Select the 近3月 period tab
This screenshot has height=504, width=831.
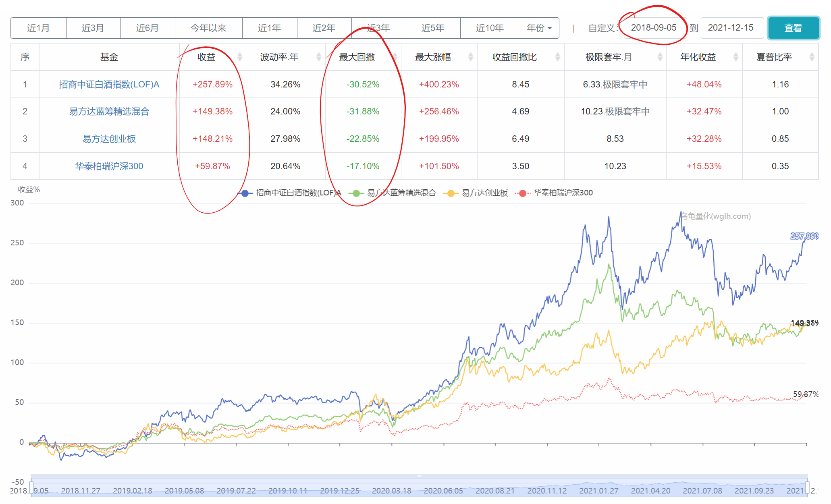coord(93,28)
